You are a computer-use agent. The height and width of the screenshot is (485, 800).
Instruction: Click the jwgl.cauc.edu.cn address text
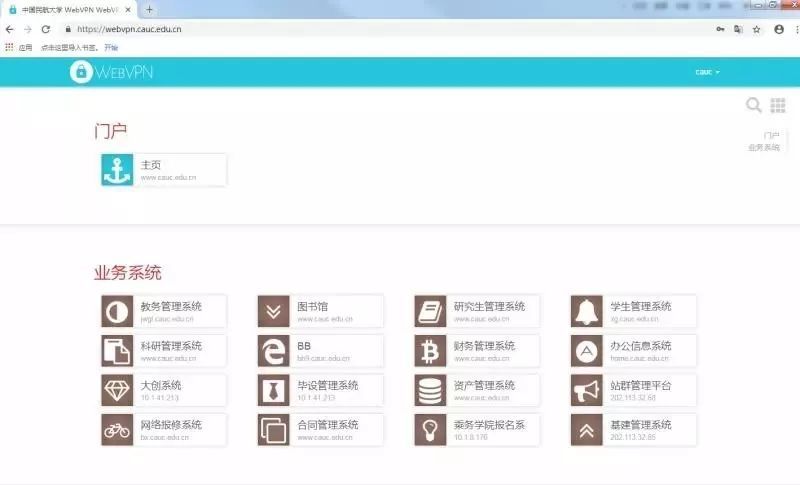(x=167, y=319)
